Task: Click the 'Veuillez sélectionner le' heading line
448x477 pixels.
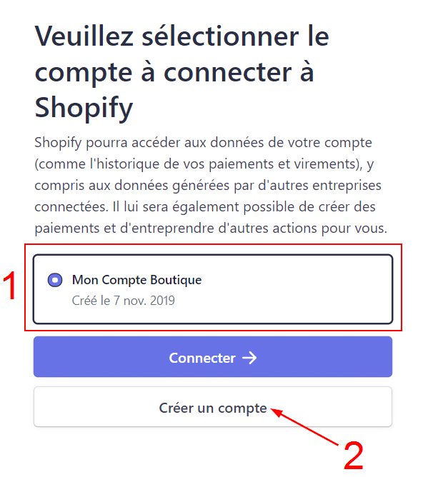Action: (181, 36)
